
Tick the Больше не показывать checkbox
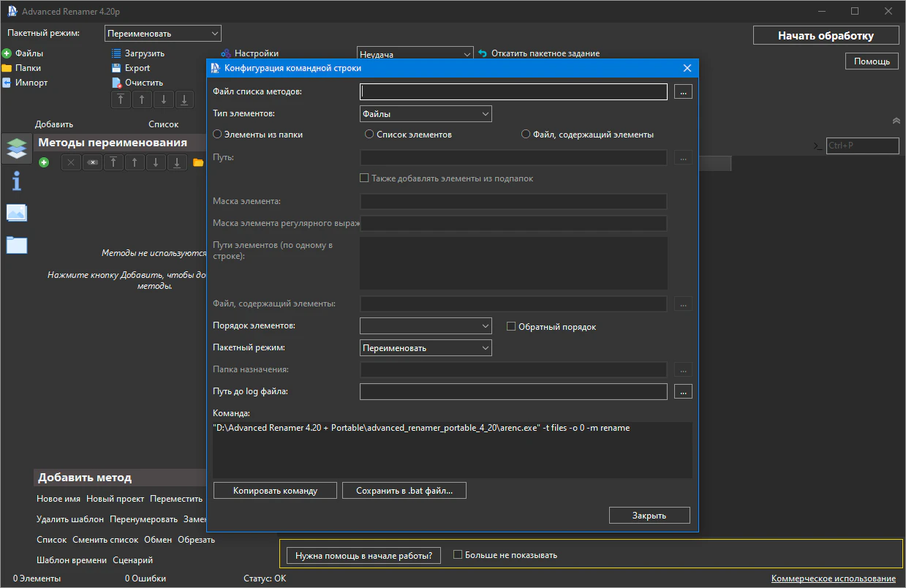pos(458,555)
